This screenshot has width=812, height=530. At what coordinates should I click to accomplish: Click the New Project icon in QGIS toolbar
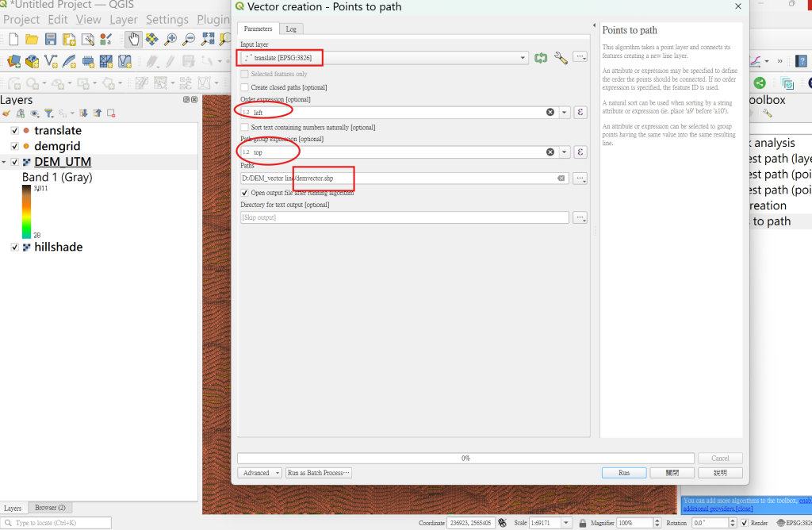[x=14, y=40]
